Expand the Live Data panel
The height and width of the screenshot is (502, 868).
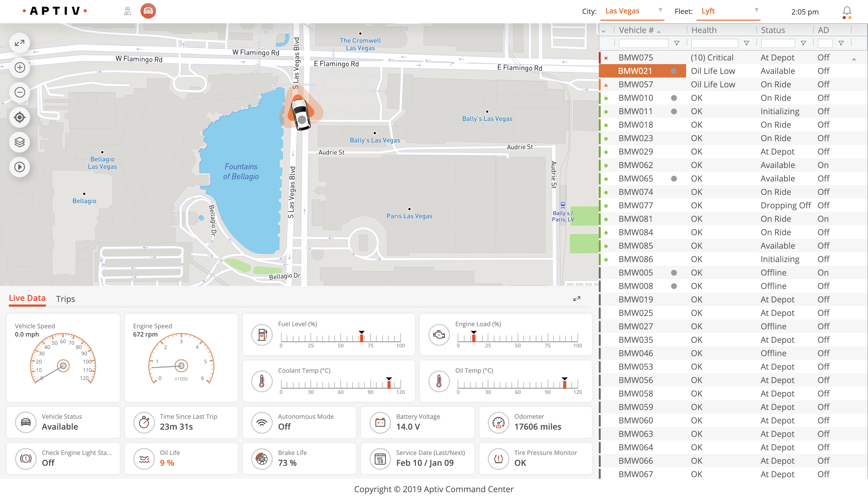[577, 299]
